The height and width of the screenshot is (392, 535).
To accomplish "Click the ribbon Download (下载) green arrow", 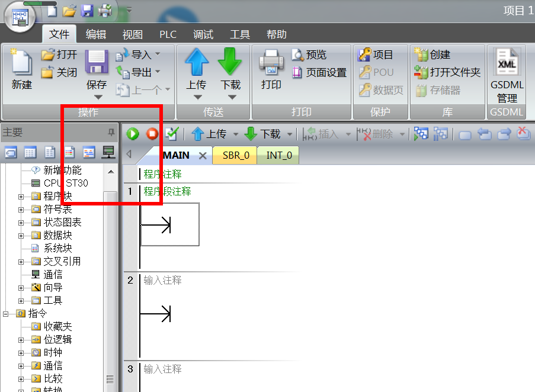I will pos(230,62).
